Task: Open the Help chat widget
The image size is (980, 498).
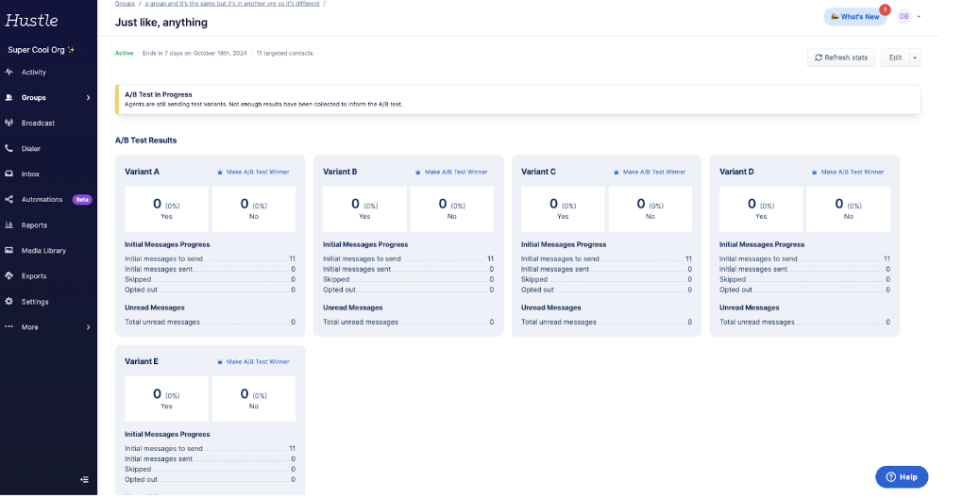Action: pyautogui.click(x=902, y=476)
